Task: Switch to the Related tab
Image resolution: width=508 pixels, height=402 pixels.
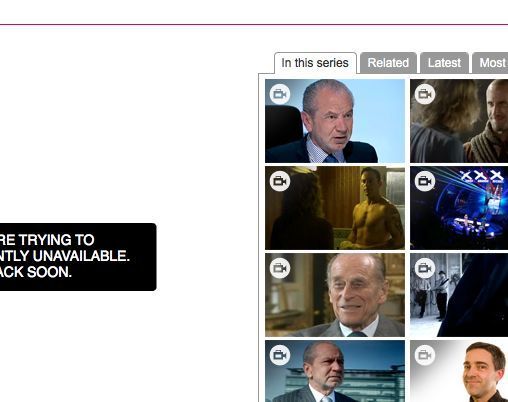Action: pyautogui.click(x=388, y=63)
